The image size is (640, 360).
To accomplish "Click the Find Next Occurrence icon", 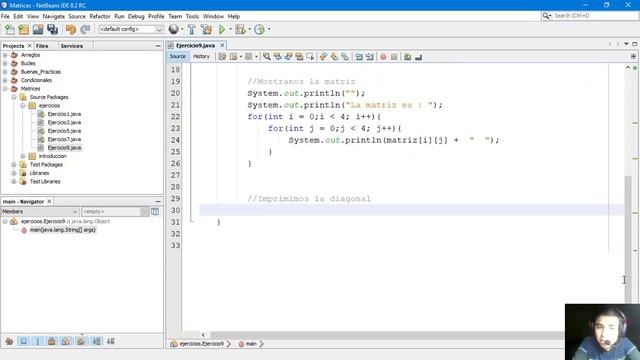I will pyautogui.click(x=289, y=57).
